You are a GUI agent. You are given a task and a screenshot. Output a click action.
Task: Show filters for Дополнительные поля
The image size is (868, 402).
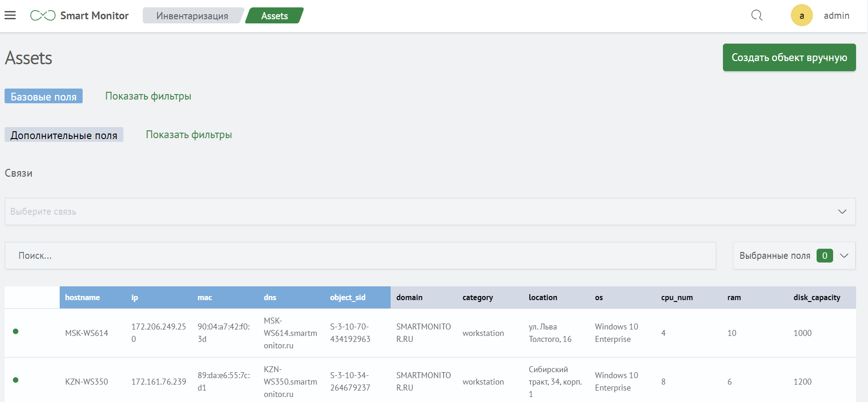click(x=189, y=134)
